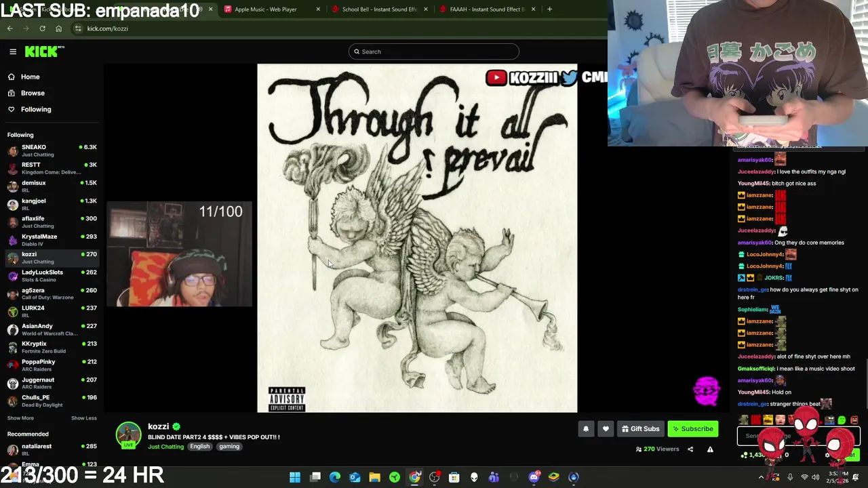Expand list with Show More
The width and height of the screenshot is (868, 488).
[20, 418]
